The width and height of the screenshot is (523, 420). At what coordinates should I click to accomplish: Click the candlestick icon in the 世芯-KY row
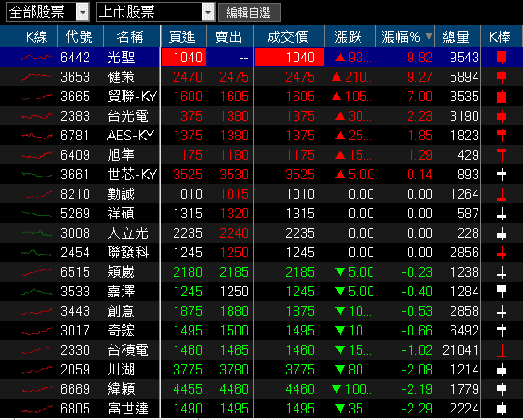(x=502, y=175)
